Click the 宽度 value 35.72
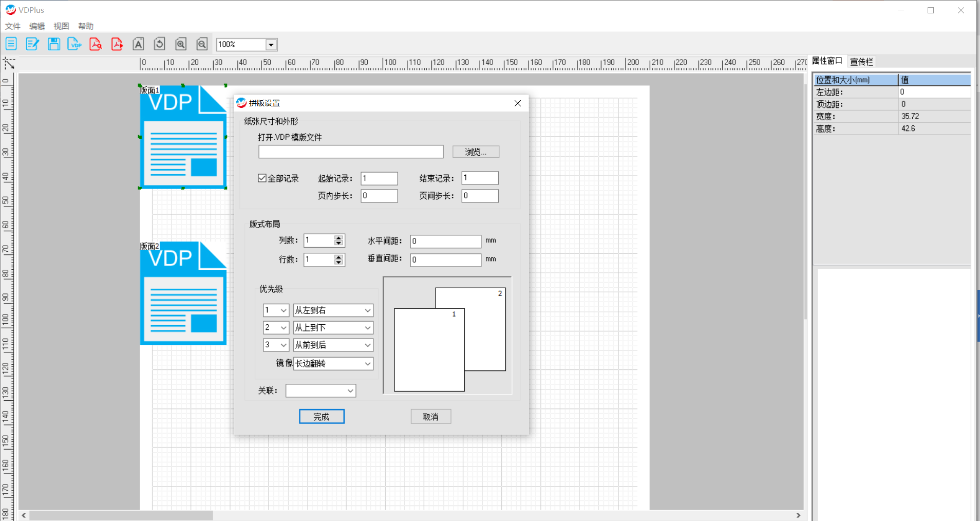This screenshot has height=521, width=980. (934, 117)
